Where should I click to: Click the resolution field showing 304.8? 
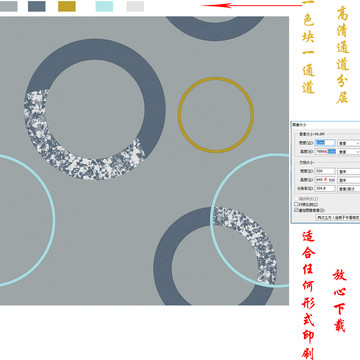click(325, 188)
